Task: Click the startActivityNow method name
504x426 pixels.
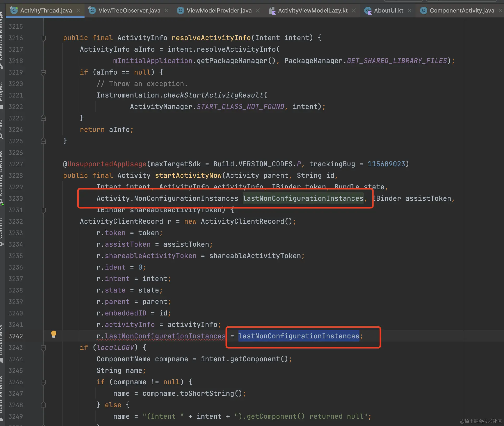Action: click(x=188, y=175)
